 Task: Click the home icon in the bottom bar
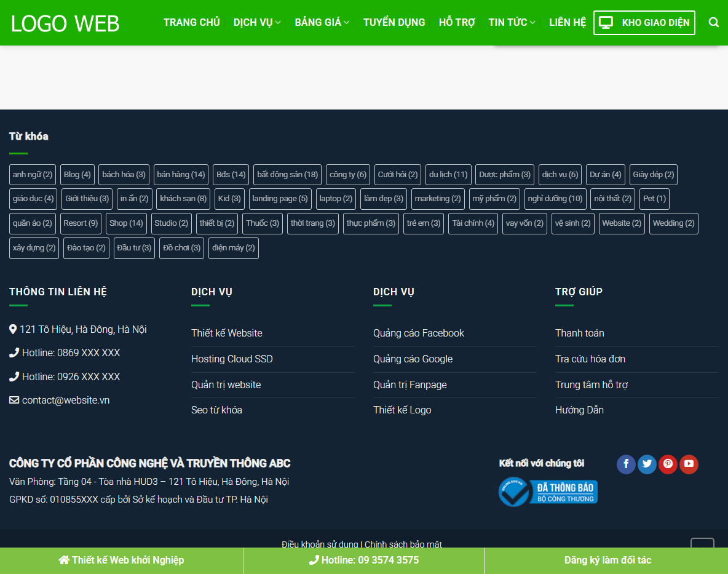(x=62, y=560)
